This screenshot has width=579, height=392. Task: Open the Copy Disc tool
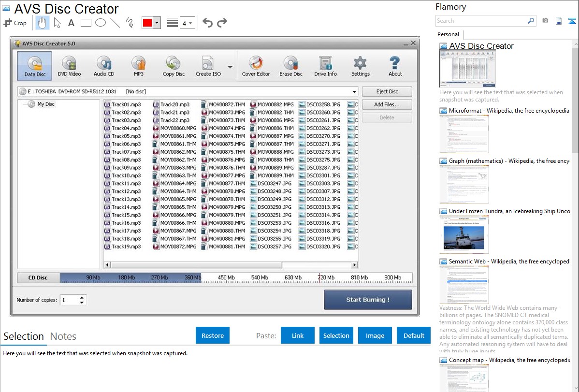tap(174, 66)
